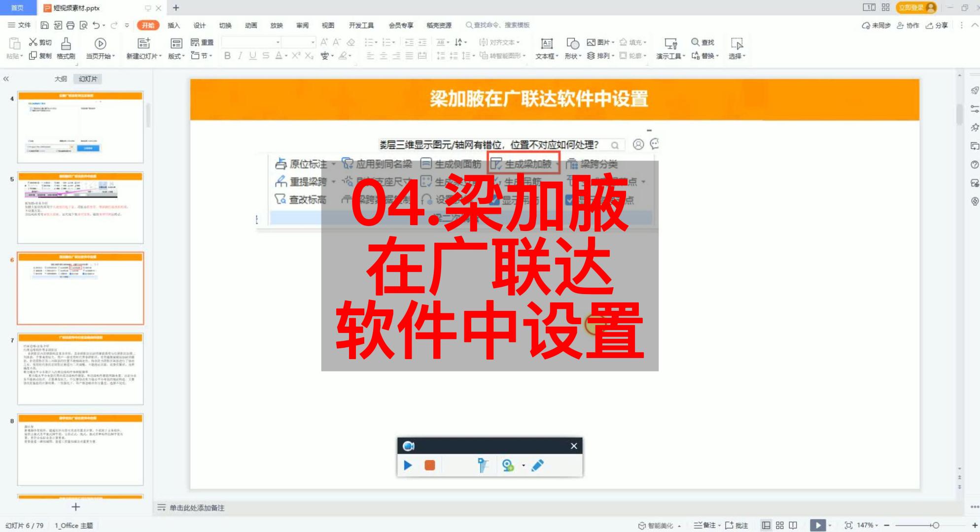
Task: Start slideshow with 当页开始 play icon
Action: tap(100, 44)
